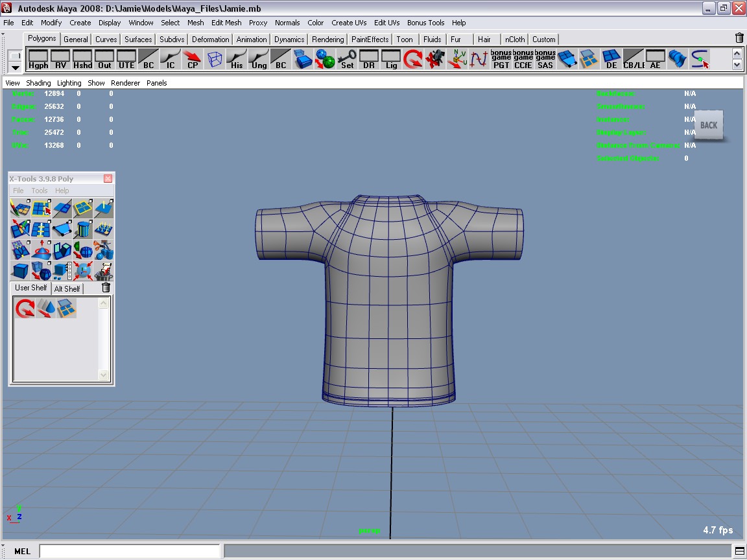Image resolution: width=747 pixels, height=560 pixels.
Task: Open the viewport Renderer menu
Action: (x=125, y=83)
